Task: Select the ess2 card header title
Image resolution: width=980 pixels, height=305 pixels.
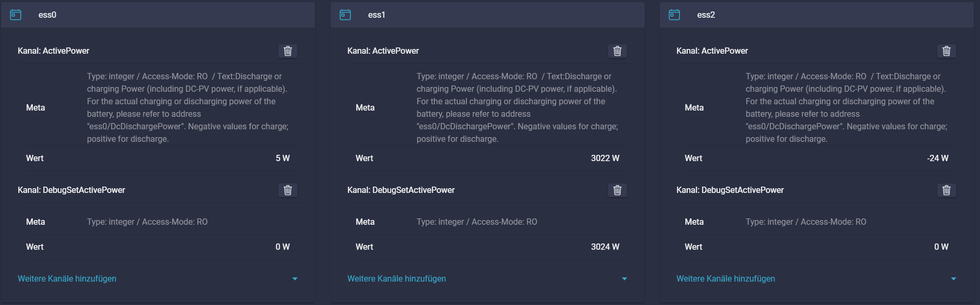Action: (706, 15)
